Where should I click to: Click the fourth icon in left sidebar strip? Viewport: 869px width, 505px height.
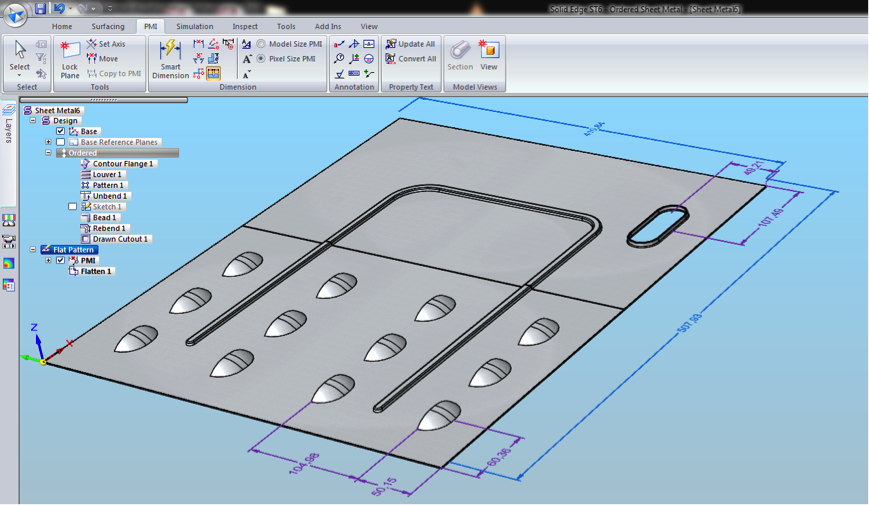click(x=8, y=285)
